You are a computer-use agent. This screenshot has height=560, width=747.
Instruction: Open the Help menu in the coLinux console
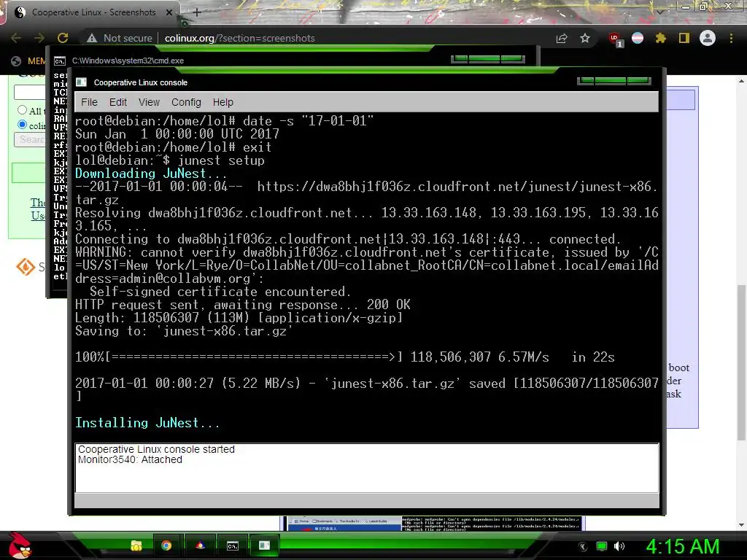click(x=223, y=102)
